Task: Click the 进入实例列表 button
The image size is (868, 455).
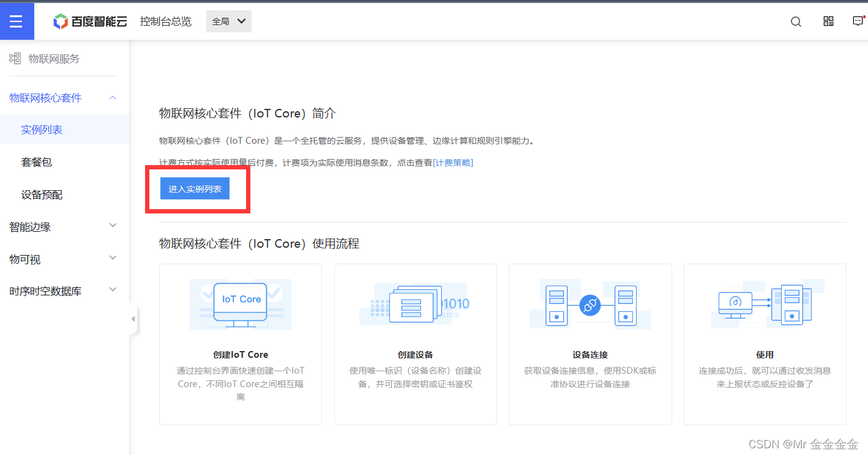Action: (x=195, y=188)
